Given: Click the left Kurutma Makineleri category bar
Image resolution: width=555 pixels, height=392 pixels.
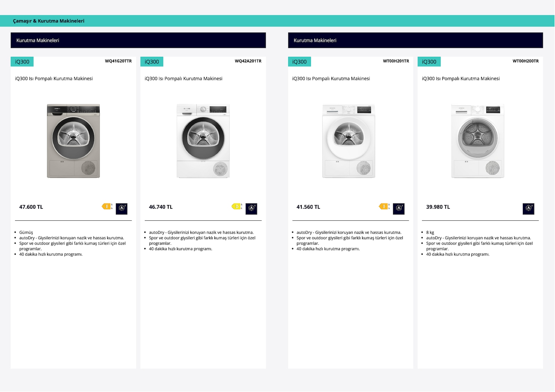Looking at the screenshot, I should (138, 40).
